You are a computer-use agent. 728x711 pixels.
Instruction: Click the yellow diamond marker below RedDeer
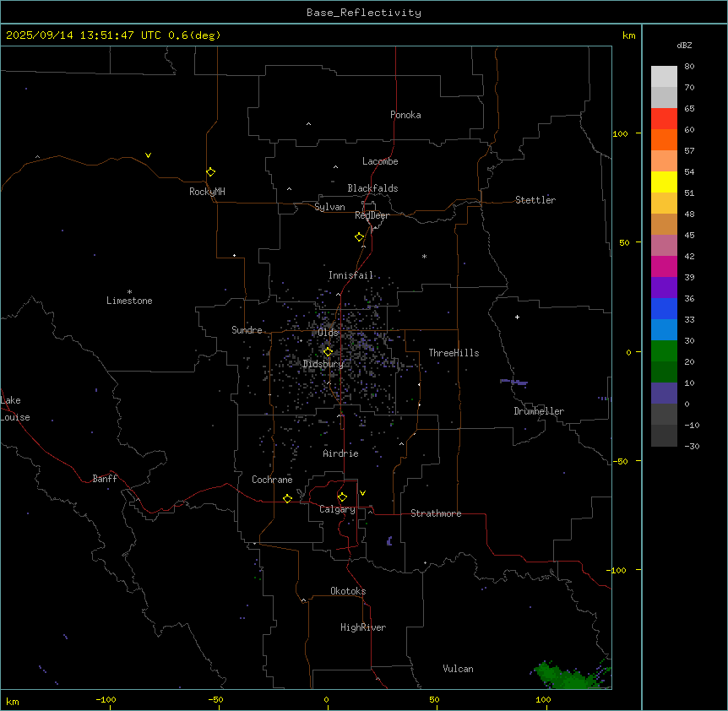[360, 237]
